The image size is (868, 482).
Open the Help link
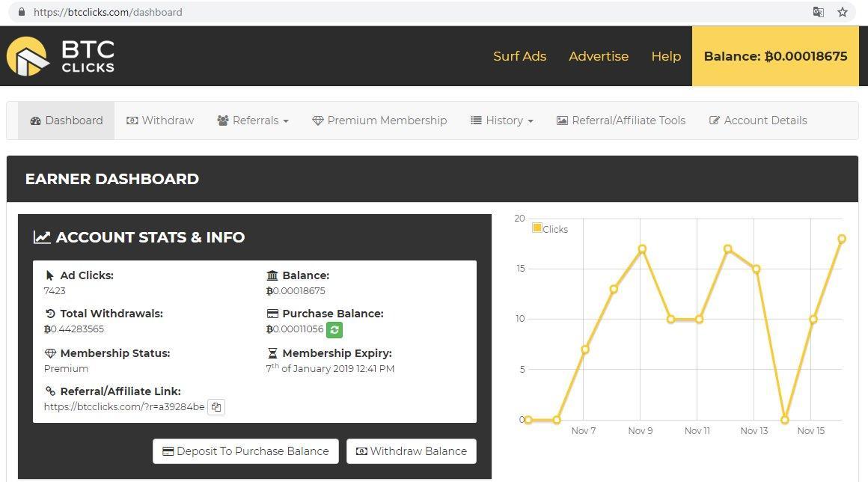666,56
